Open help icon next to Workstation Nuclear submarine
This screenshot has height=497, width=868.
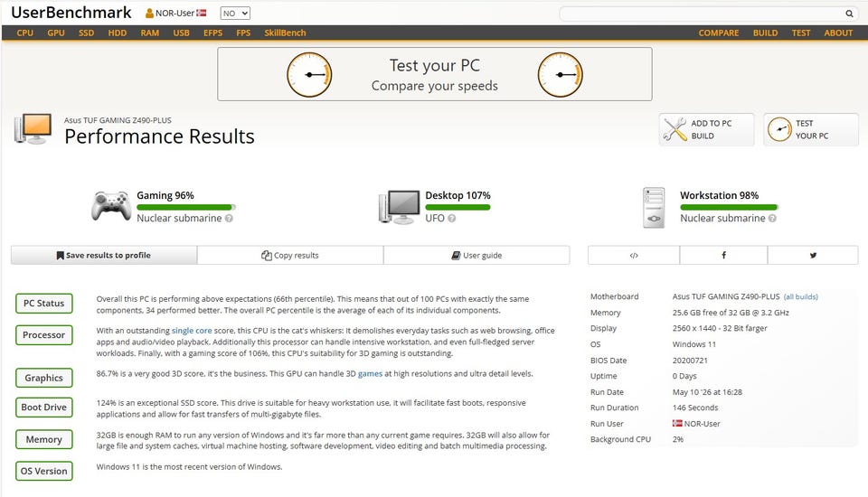772,218
